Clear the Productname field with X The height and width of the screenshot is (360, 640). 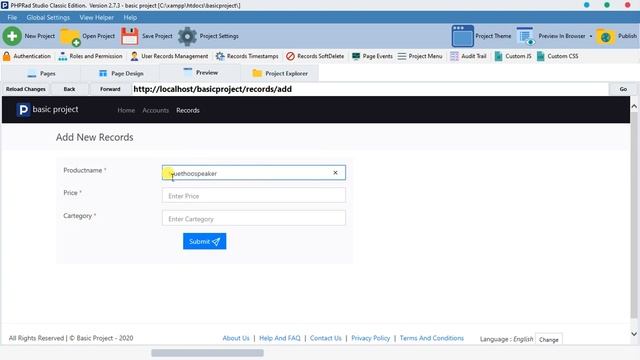pos(335,173)
